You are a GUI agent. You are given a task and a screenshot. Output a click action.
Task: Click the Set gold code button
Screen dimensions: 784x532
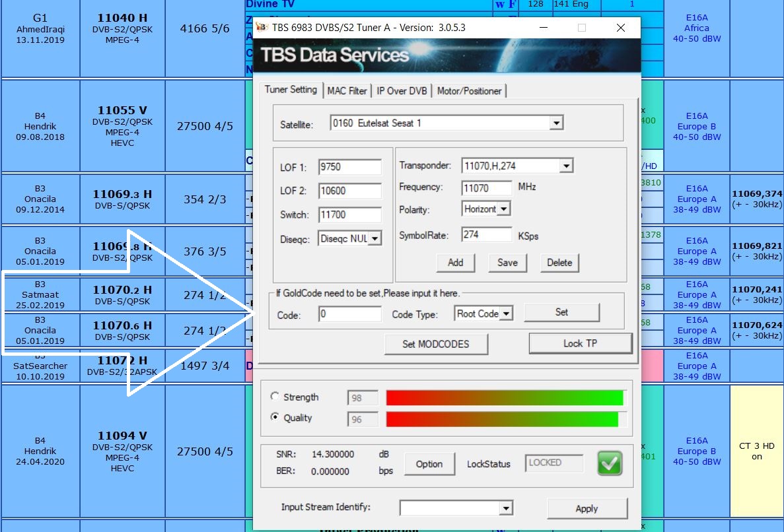click(561, 312)
